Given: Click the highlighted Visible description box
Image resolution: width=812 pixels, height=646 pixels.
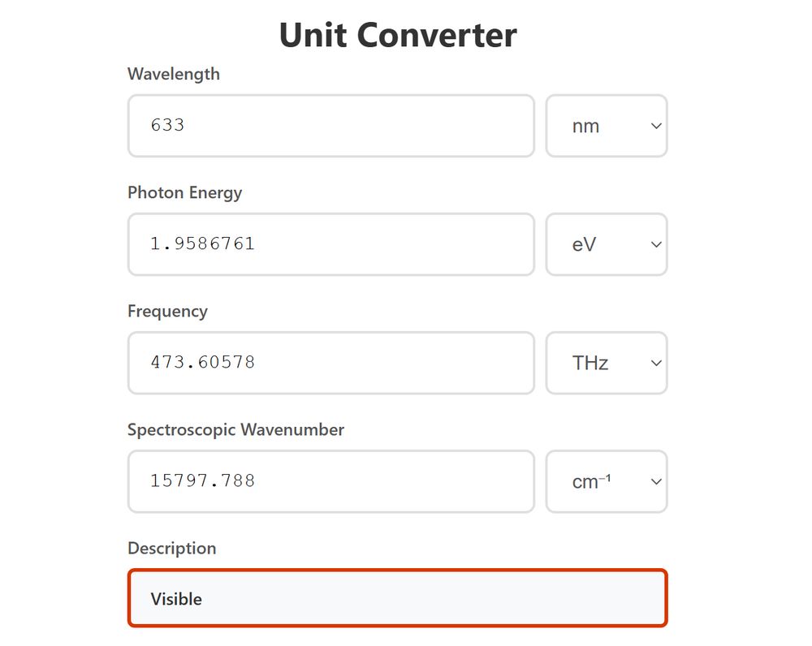Looking at the screenshot, I should pyautogui.click(x=396, y=598).
